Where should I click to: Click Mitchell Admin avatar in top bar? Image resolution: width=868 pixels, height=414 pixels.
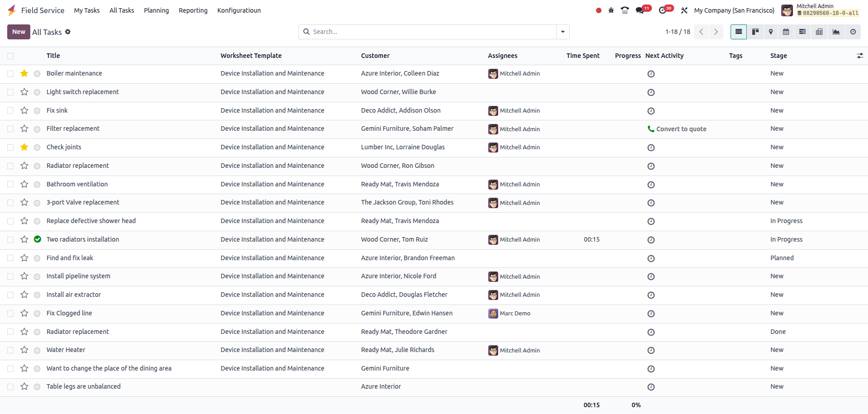(x=787, y=10)
